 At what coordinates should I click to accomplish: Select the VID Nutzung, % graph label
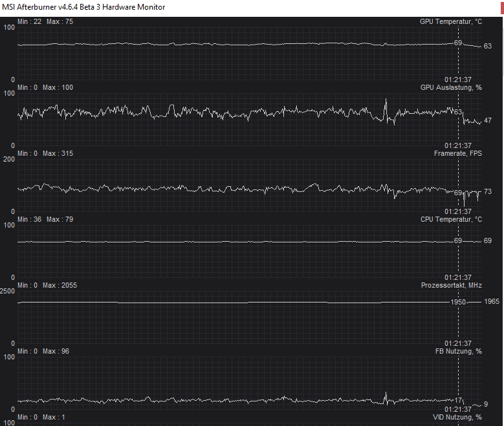pos(457,417)
